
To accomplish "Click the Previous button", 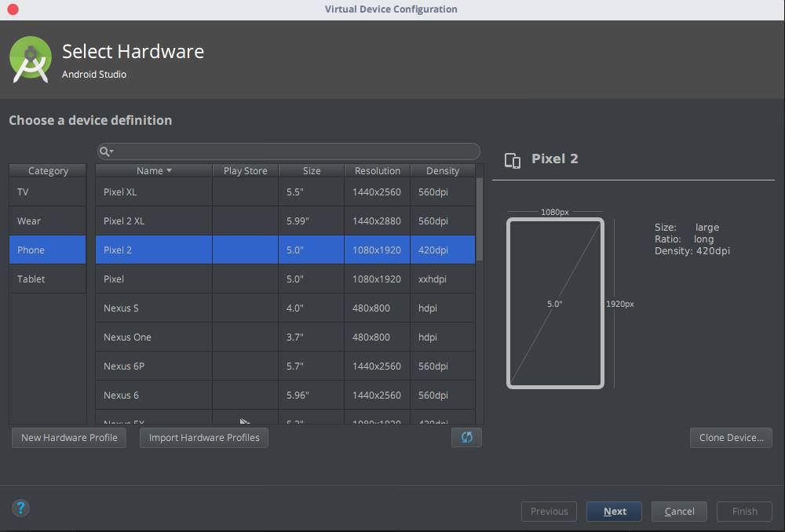I will 549,511.
